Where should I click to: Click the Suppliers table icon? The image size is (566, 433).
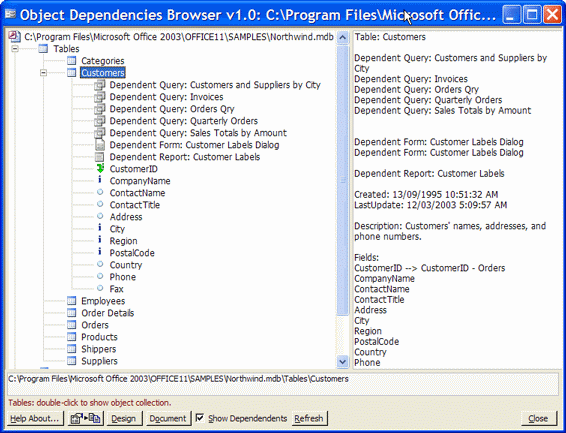(x=72, y=360)
